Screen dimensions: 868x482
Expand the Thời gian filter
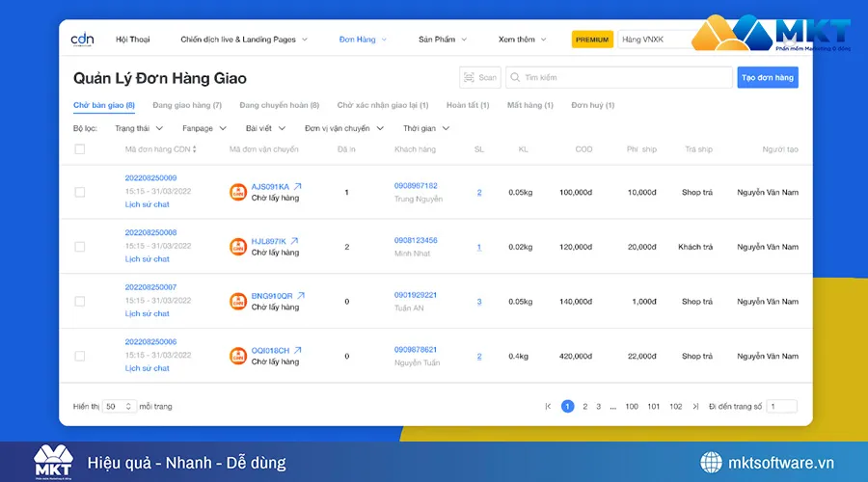(426, 128)
